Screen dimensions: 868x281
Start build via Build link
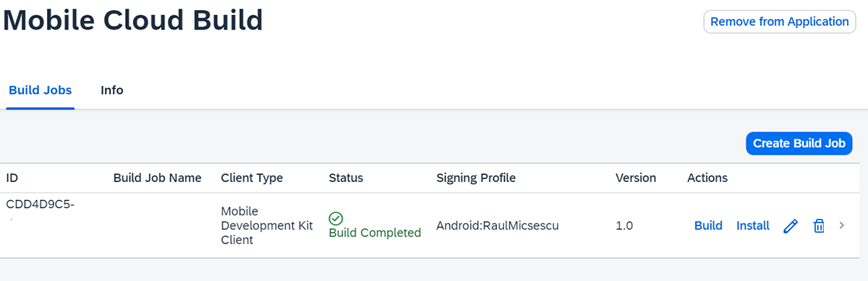pyautogui.click(x=708, y=225)
